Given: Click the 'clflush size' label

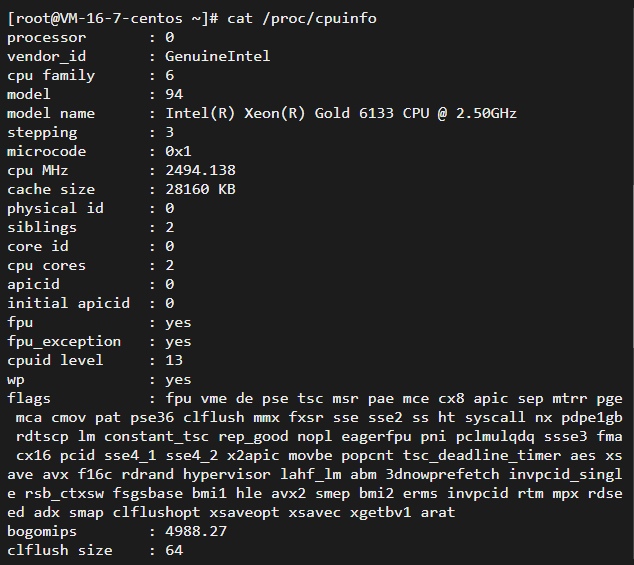Looking at the screenshot, I should [x=60, y=550].
